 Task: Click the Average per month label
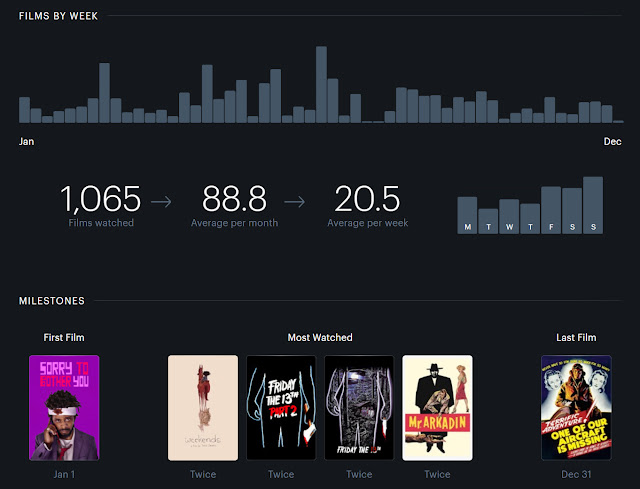click(x=234, y=223)
